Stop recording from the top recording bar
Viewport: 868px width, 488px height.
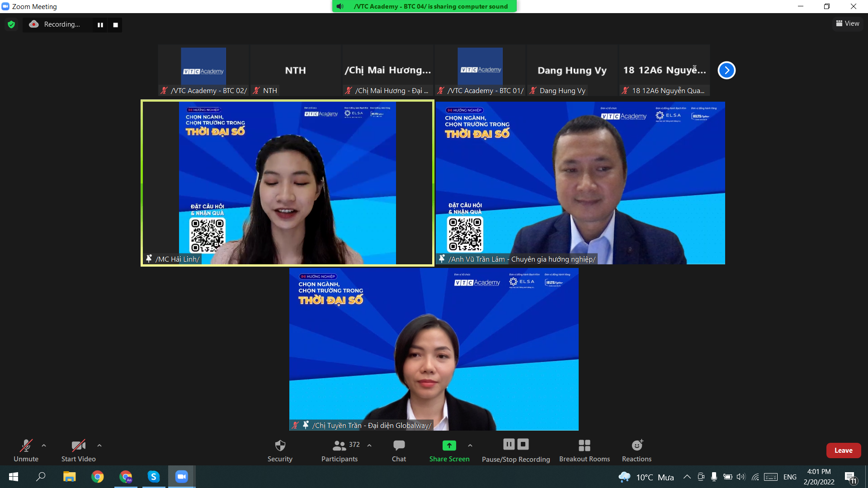tap(116, 25)
